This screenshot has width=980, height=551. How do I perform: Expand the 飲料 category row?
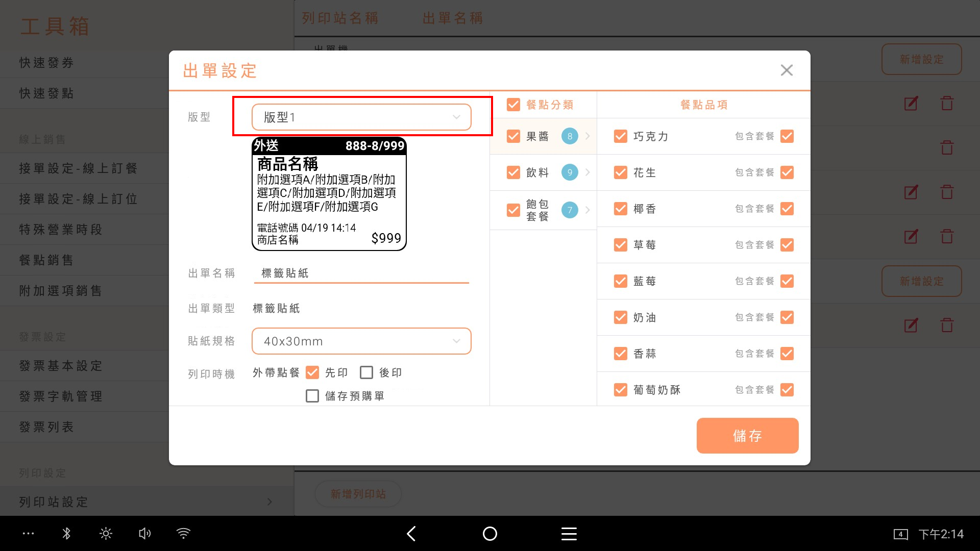coord(587,172)
